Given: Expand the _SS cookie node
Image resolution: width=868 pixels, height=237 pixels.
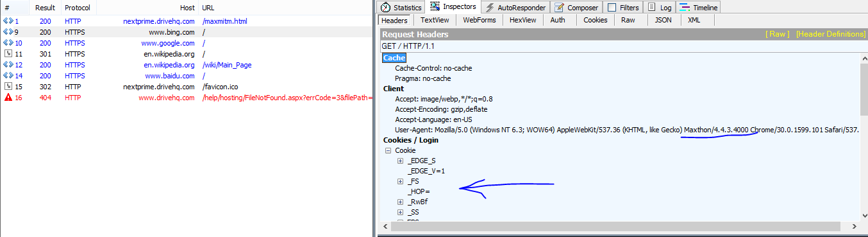Looking at the screenshot, I should (400, 212).
